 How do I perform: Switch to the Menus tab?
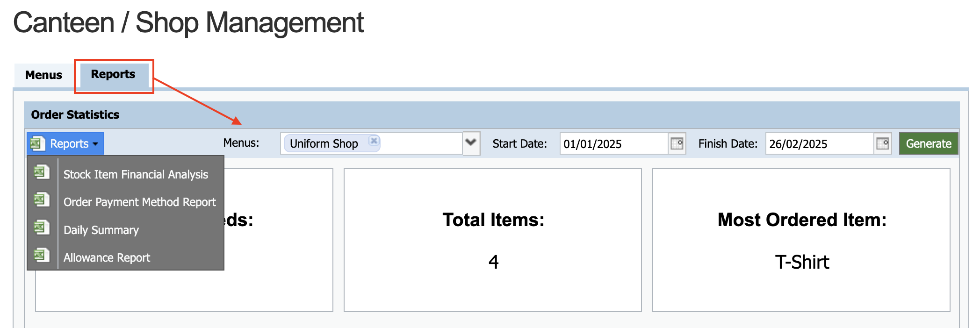tap(43, 75)
